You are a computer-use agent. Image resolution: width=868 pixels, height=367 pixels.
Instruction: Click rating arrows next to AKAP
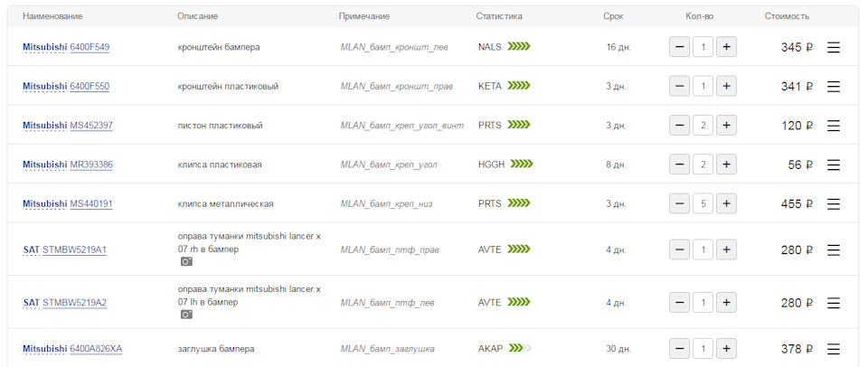pyautogui.click(x=519, y=348)
